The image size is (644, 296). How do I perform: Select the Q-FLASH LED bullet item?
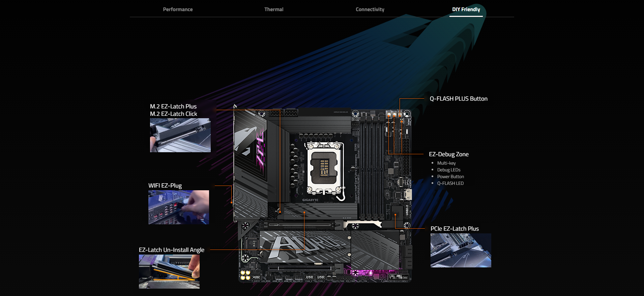(450, 183)
